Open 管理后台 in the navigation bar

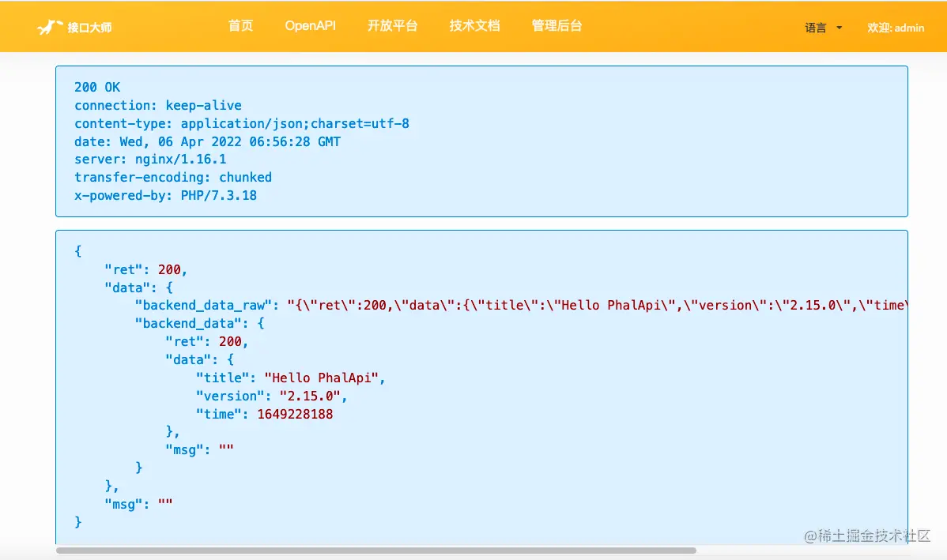tap(557, 26)
